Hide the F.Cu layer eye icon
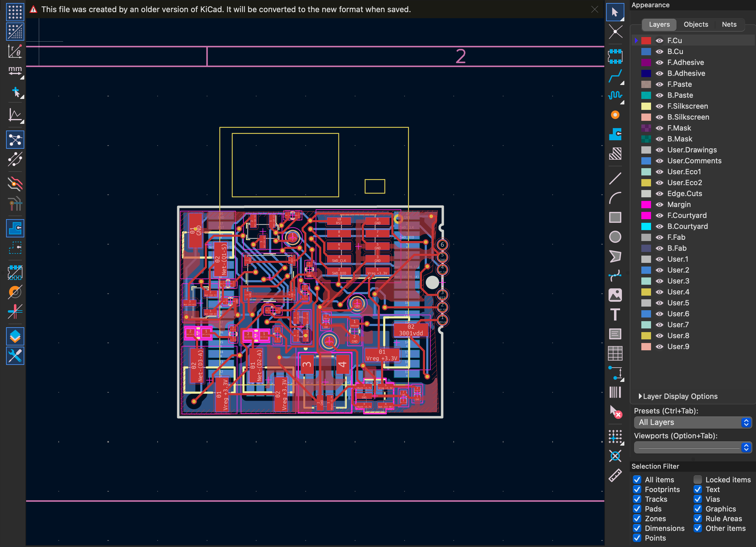Viewport: 756px width, 547px height. 659,41
